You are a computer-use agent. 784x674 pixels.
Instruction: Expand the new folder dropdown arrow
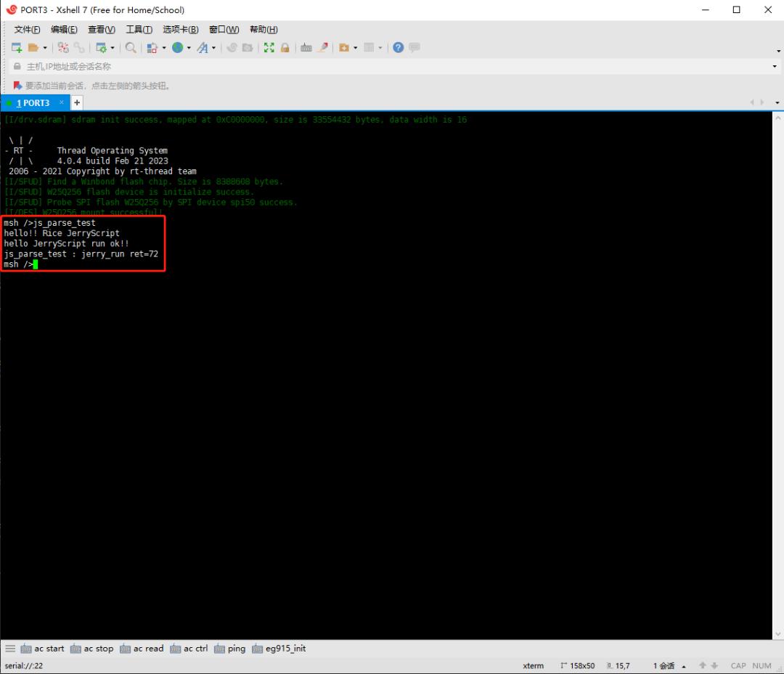coord(356,48)
